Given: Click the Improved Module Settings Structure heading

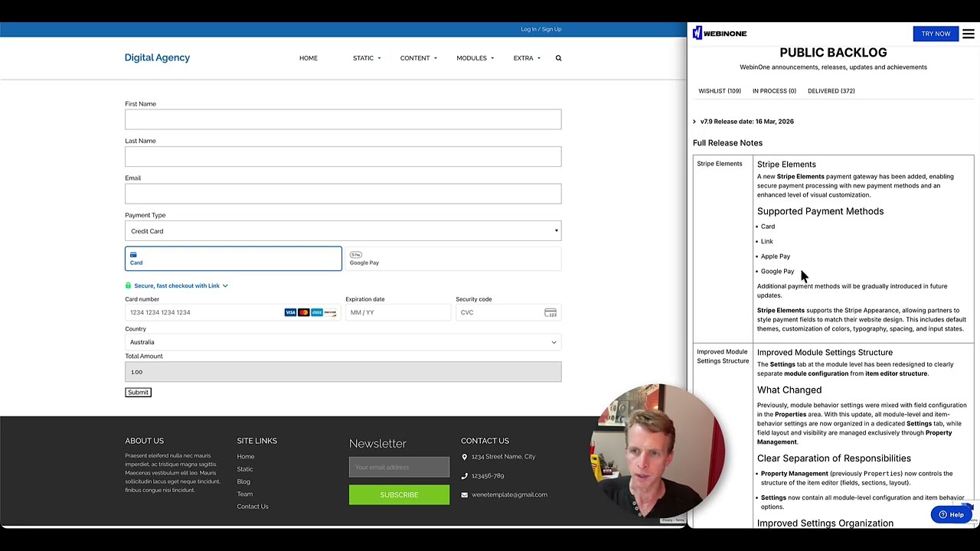Looking at the screenshot, I should tap(825, 353).
